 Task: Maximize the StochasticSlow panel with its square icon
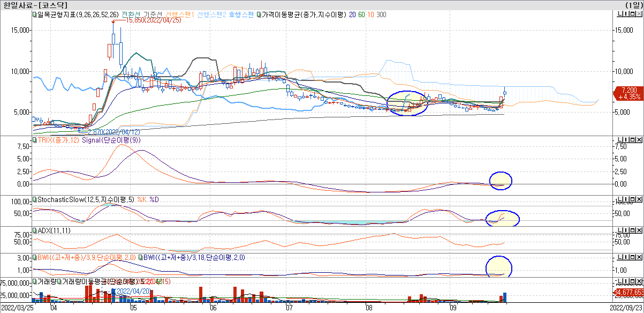coord(632,199)
